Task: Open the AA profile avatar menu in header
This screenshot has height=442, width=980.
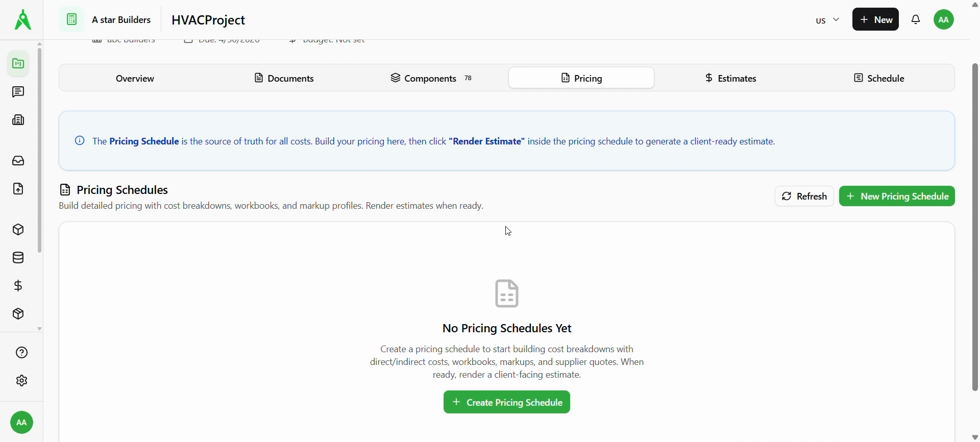Action: coord(945,20)
